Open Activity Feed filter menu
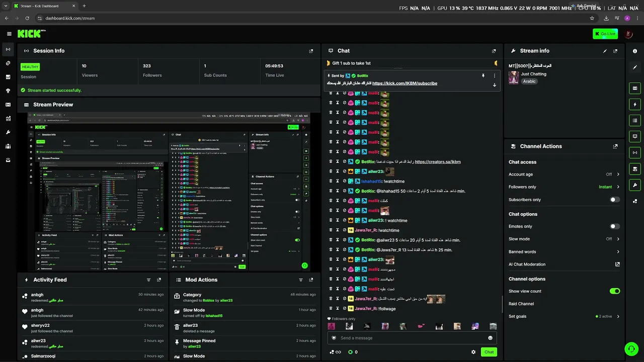This screenshot has height=362, width=644. tap(148, 280)
